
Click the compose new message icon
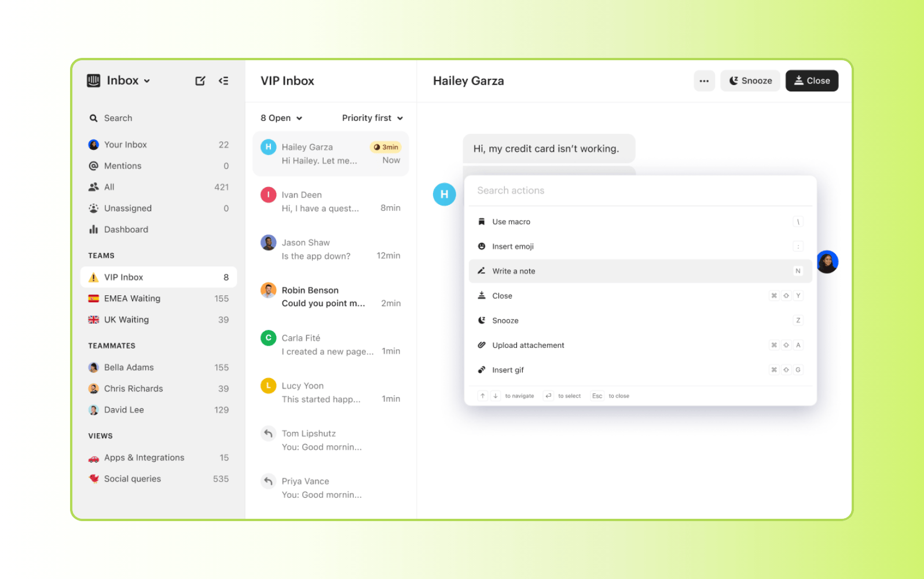tap(200, 81)
